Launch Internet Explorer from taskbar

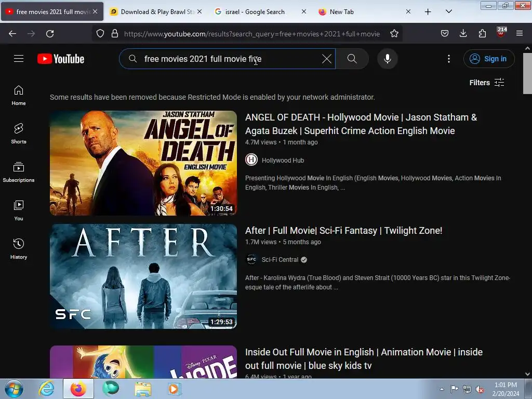click(x=46, y=389)
